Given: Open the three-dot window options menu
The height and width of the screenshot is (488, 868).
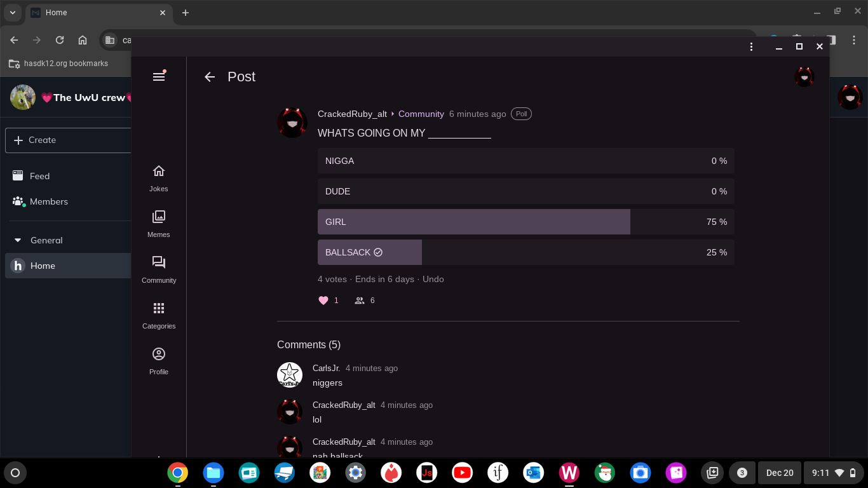Looking at the screenshot, I should 751,46.
